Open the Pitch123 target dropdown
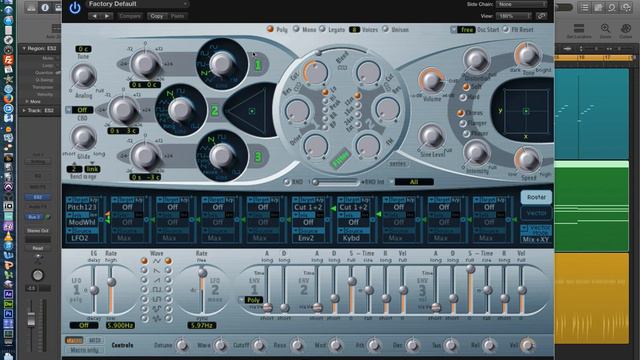This screenshot has width=640, height=360. pos(82,207)
